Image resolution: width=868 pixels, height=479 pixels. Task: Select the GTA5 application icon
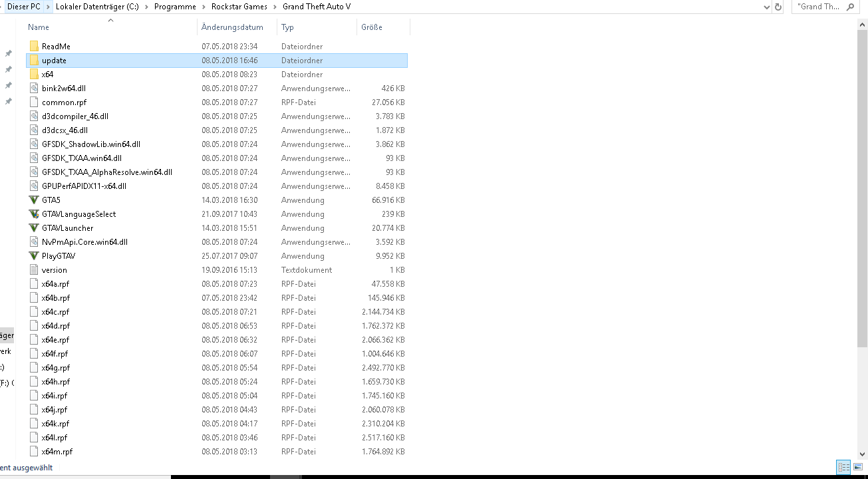35,200
